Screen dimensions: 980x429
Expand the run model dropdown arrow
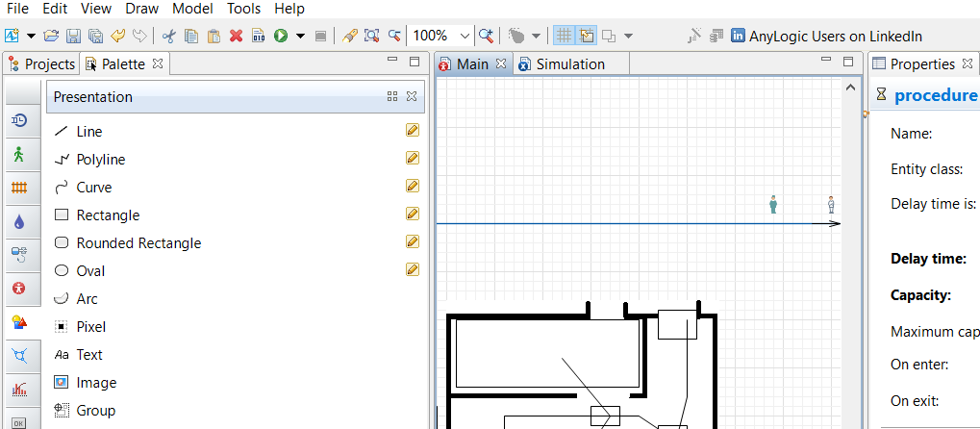click(x=300, y=36)
